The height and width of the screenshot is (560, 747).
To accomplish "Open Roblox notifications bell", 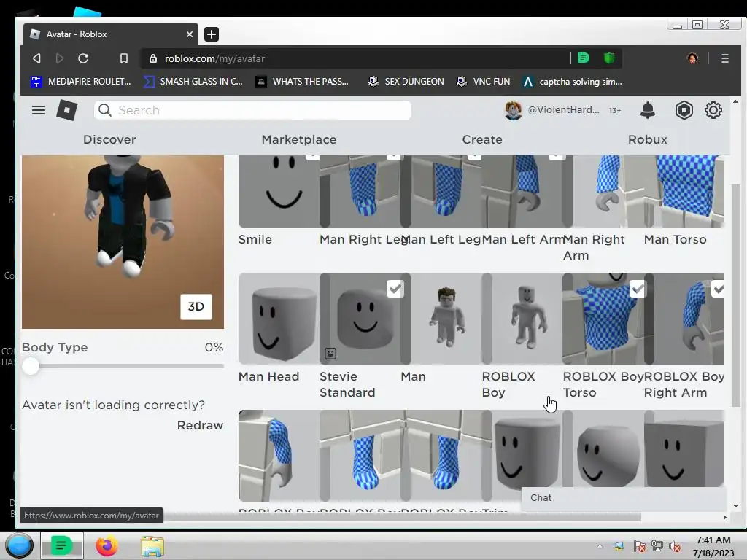I will click(648, 110).
